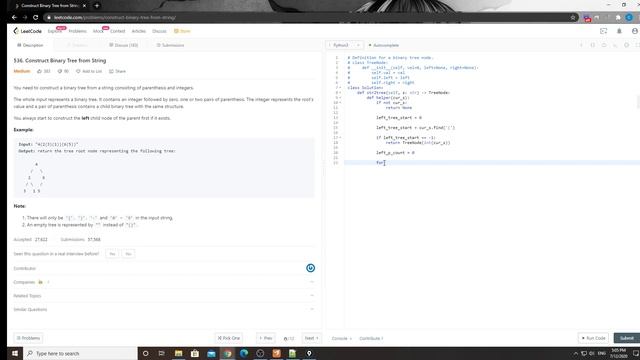Collapse fold arrow at def helper line
Viewport: 640px width, 360px height.
340,98
